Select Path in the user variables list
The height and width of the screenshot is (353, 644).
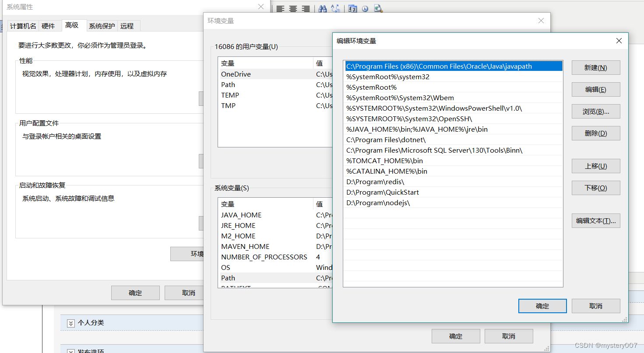[x=275, y=84]
